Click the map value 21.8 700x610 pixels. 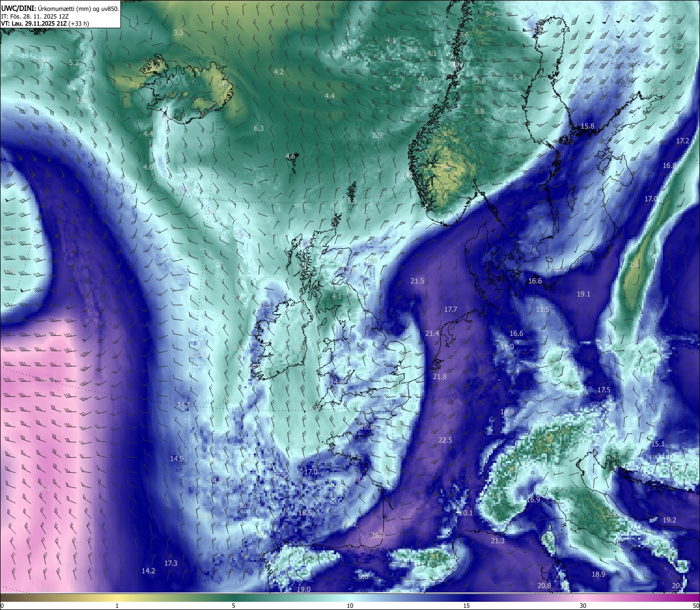pos(440,377)
